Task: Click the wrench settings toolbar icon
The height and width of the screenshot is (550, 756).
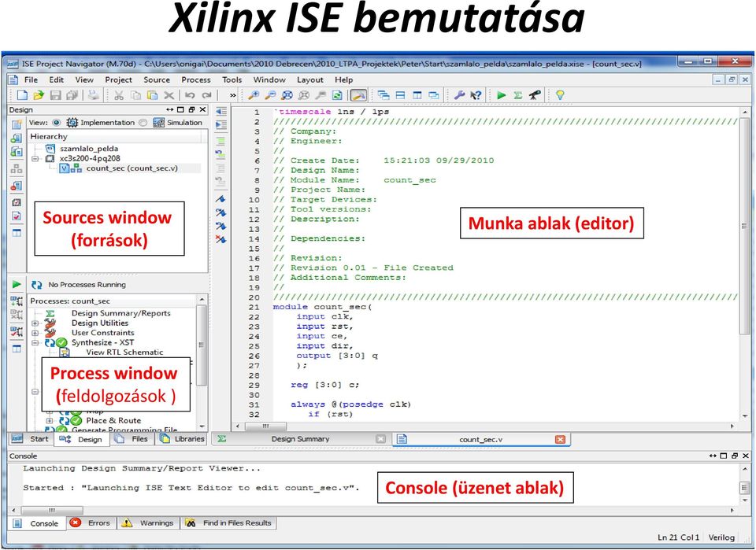Action: click(459, 95)
